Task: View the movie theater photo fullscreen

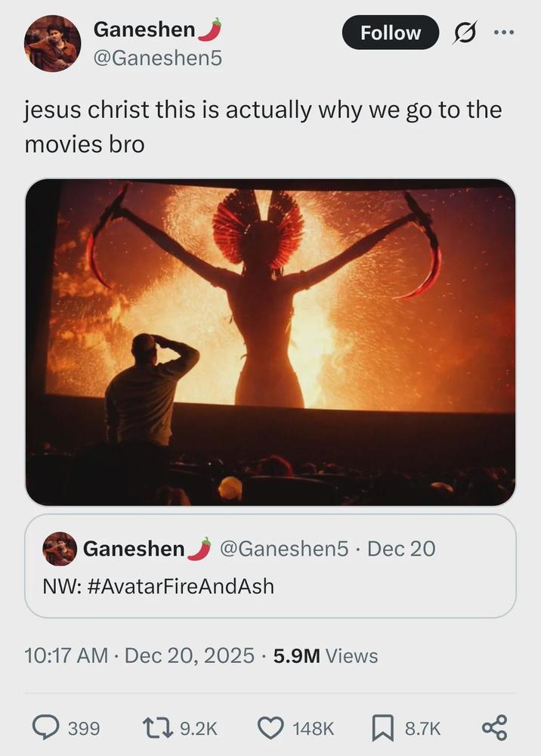Action: 270,340
